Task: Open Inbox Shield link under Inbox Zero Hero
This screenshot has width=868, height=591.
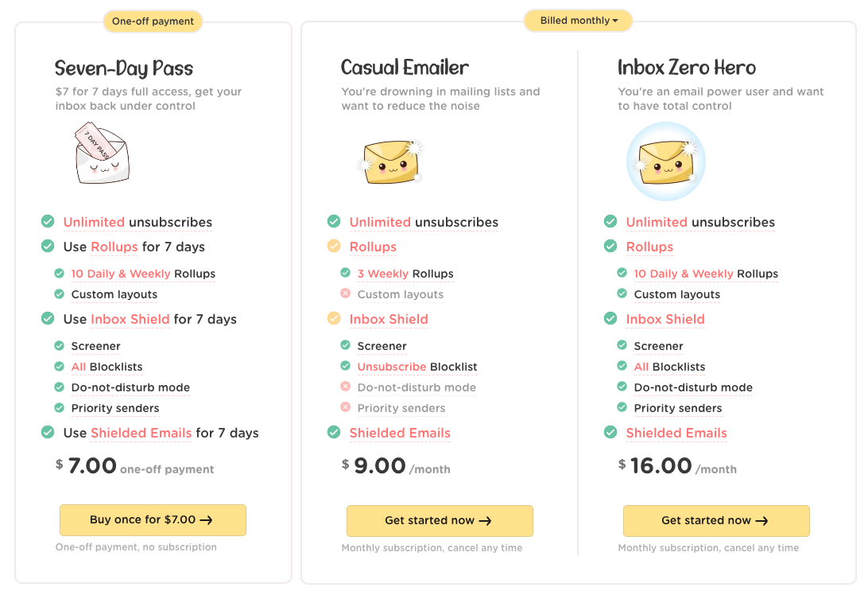Action: coord(665,319)
